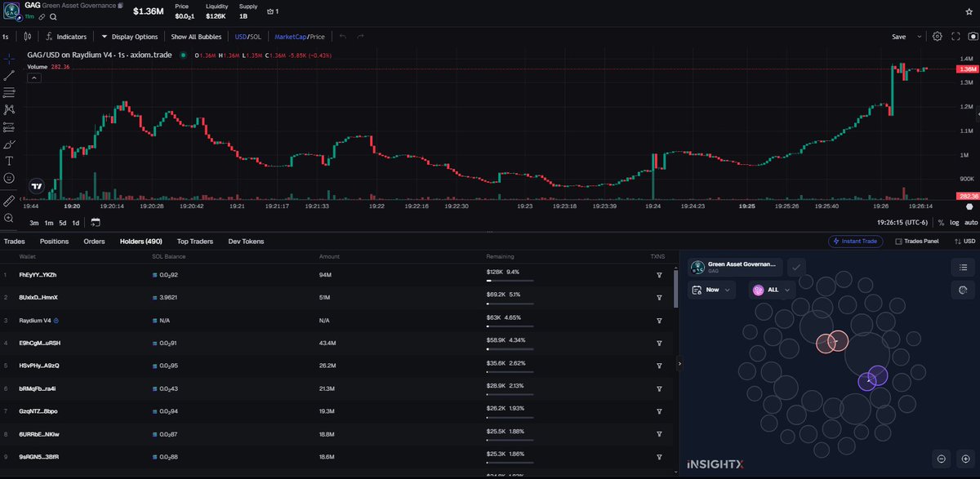This screenshot has height=479, width=980.
Task: Click the TradingView logo on chart
Action: (x=36, y=185)
